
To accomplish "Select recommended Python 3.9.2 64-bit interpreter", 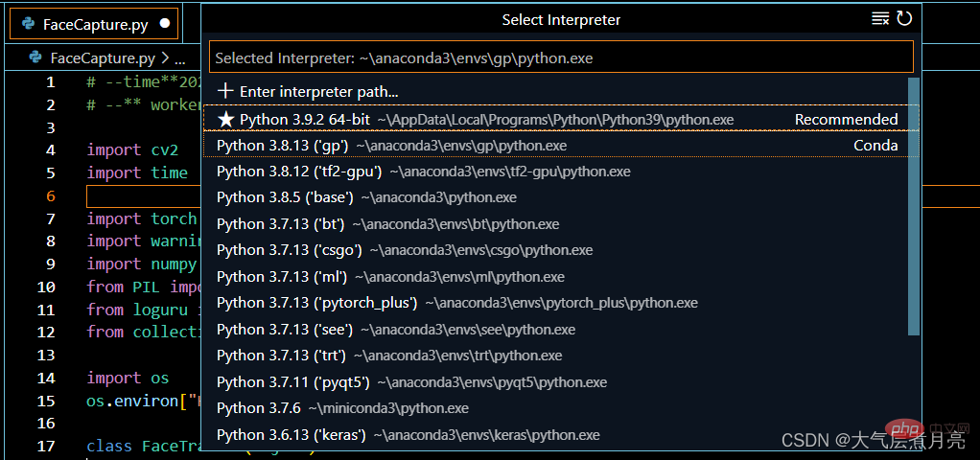I will 475,120.
